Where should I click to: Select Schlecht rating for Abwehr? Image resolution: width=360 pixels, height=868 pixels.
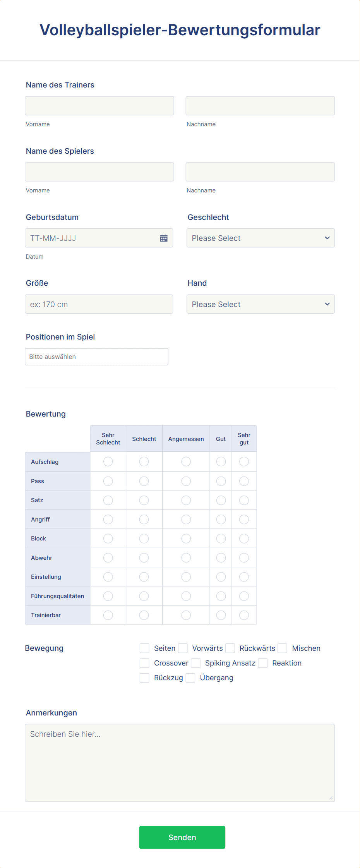coord(144,558)
